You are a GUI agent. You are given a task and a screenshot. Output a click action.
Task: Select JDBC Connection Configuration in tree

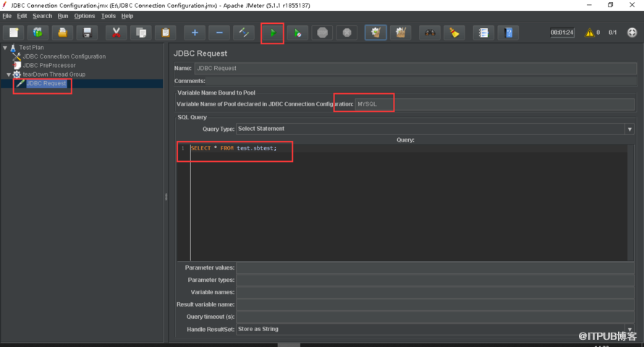(x=64, y=56)
